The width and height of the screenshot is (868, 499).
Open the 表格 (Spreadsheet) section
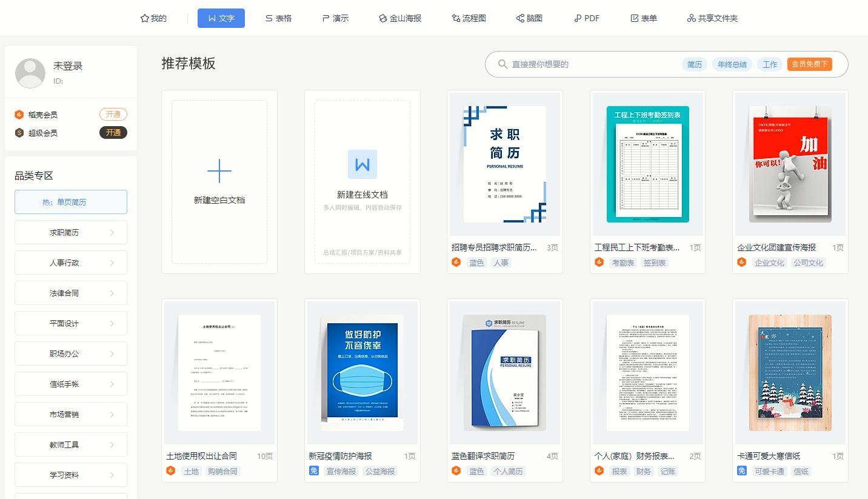tap(278, 18)
